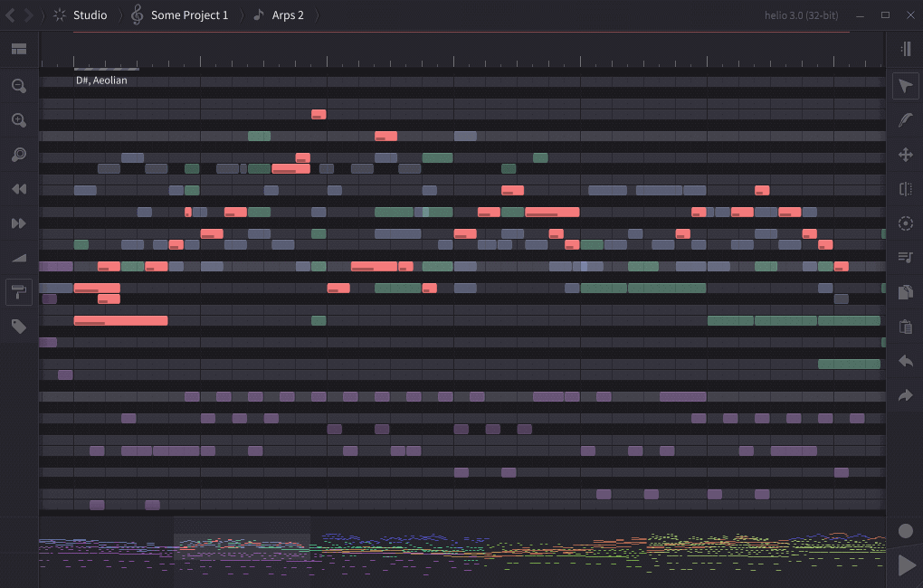The image size is (923, 588).
Task: Toggle the paint roller highlighting mode
Action: coord(19,291)
